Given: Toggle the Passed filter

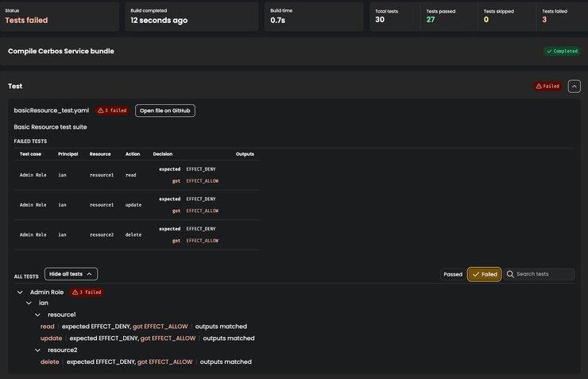Looking at the screenshot, I should tap(453, 274).
